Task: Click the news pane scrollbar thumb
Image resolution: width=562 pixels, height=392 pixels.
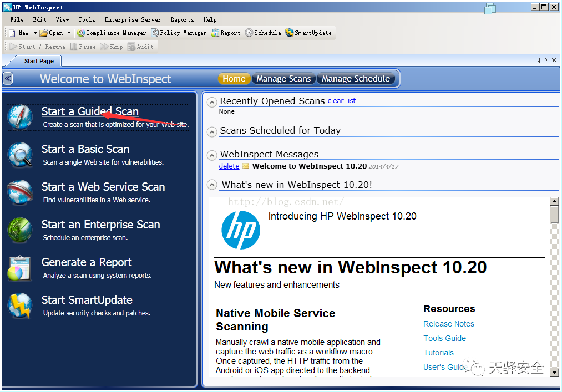Action: pos(554,214)
